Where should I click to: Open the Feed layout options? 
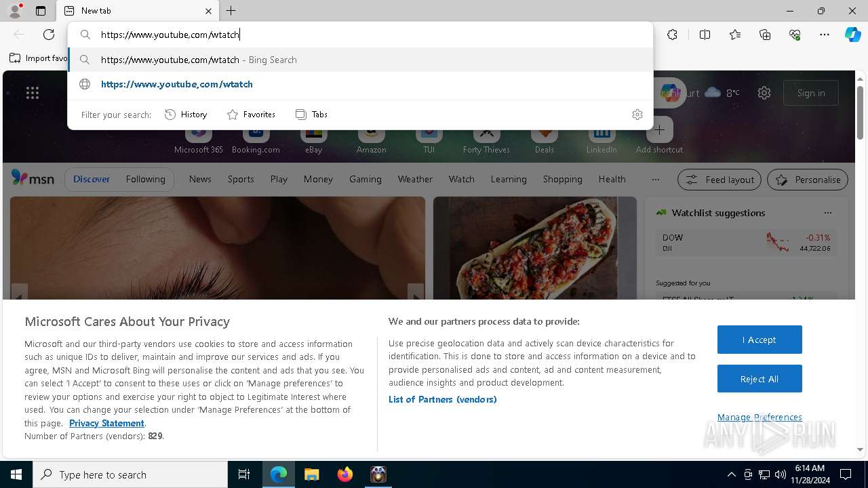719,180
